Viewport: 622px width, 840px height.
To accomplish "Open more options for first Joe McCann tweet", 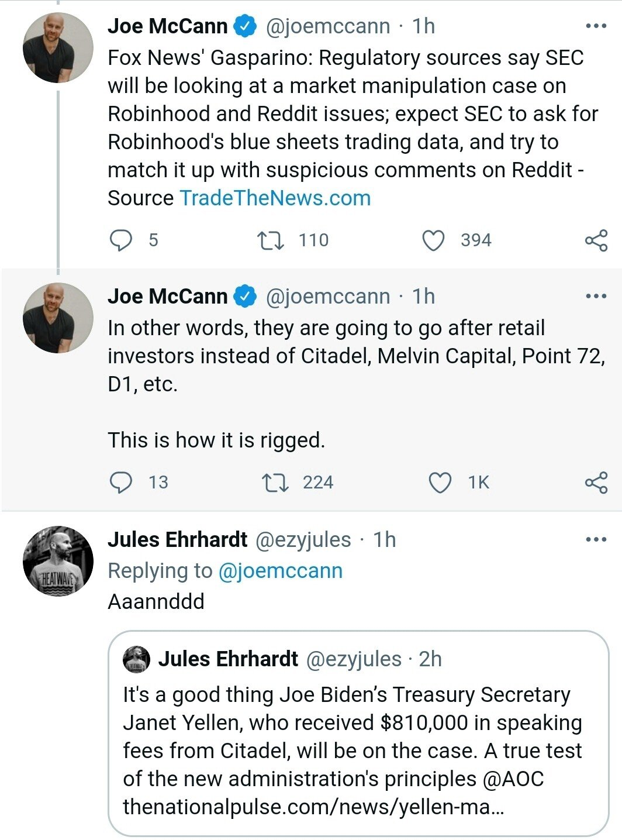I will point(596,26).
